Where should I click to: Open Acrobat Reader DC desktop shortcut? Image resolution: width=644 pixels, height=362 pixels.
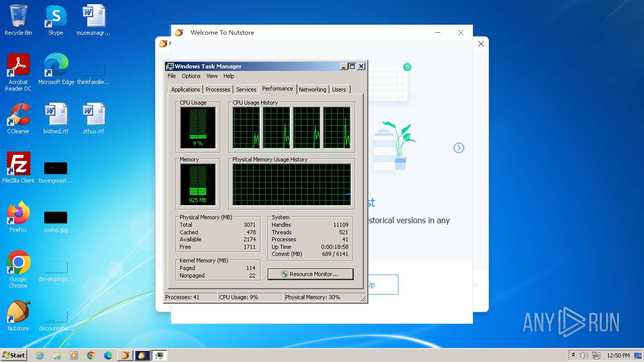point(18,72)
